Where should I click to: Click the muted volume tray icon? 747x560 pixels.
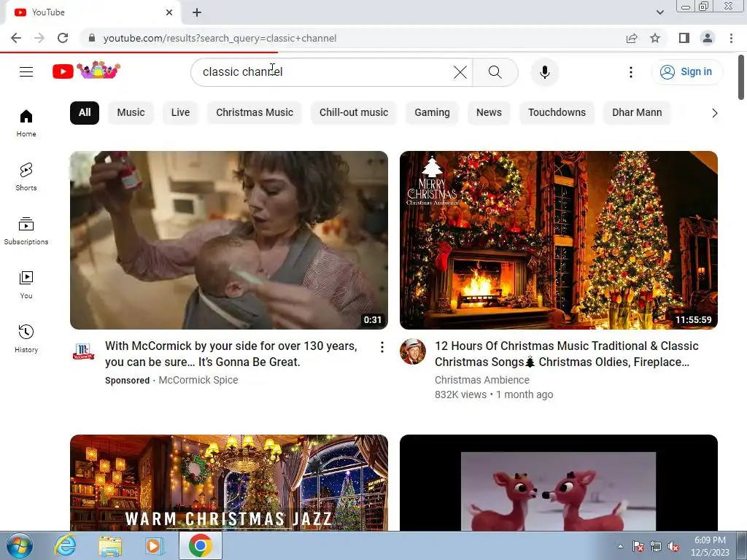click(x=673, y=547)
